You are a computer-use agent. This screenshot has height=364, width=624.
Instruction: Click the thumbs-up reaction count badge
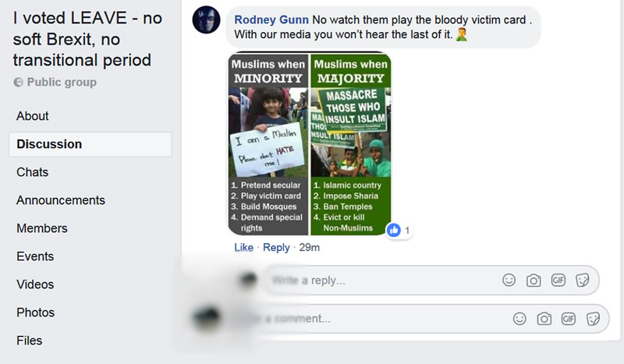399,230
